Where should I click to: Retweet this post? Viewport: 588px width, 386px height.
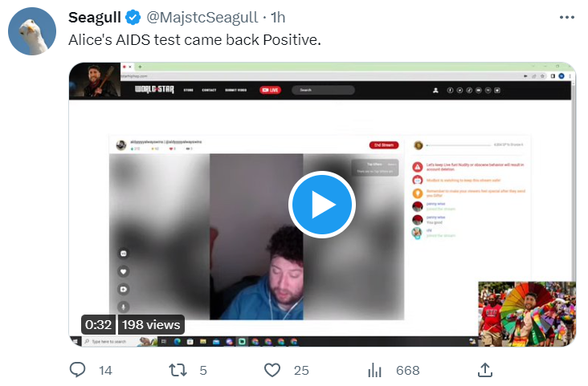click(178, 370)
